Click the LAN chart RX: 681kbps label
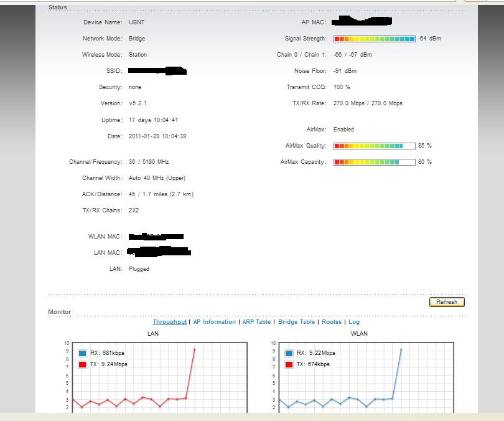The width and height of the screenshot is (504, 421). [x=108, y=353]
